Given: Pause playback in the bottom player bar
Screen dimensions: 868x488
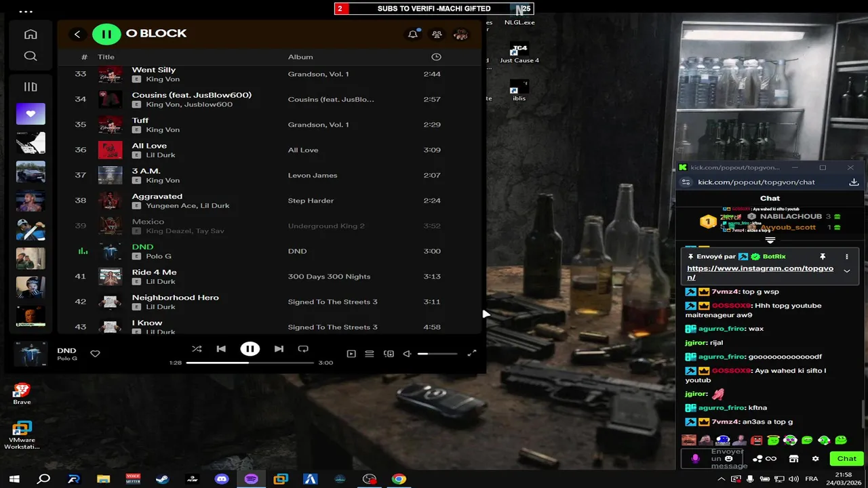Looking at the screenshot, I should (x=250, y=349).
